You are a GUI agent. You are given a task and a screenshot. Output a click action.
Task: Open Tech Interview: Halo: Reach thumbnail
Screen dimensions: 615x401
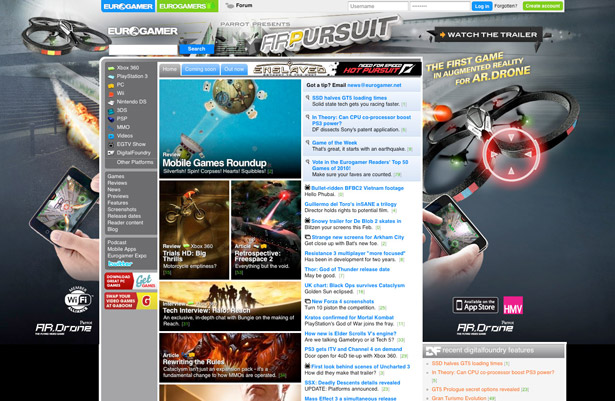point(230,306)
